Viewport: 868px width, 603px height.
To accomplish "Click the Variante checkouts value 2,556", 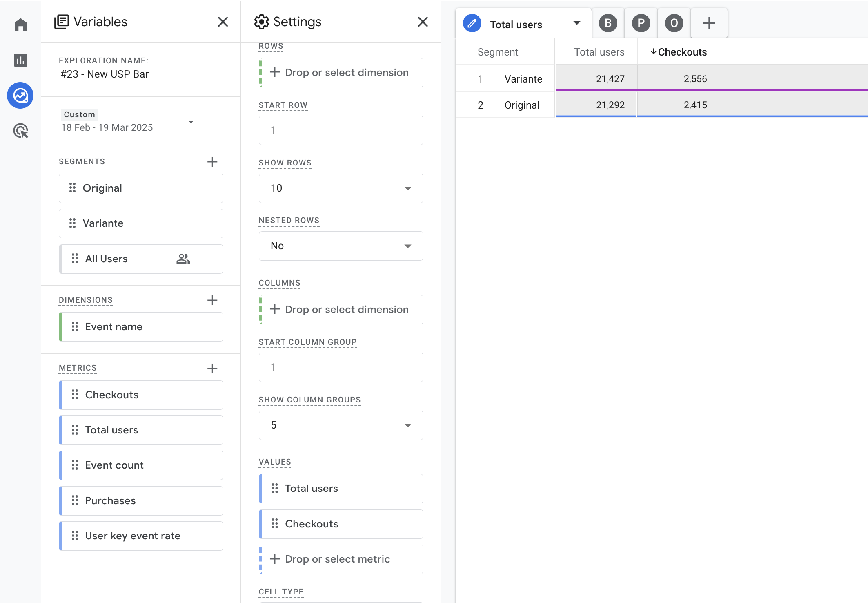I will 695,79.
